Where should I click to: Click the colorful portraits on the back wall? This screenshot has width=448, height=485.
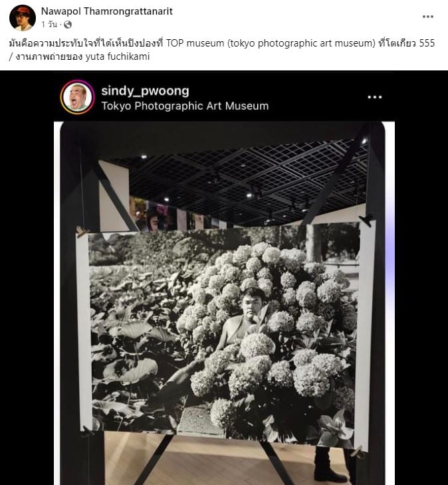(155, 215)
